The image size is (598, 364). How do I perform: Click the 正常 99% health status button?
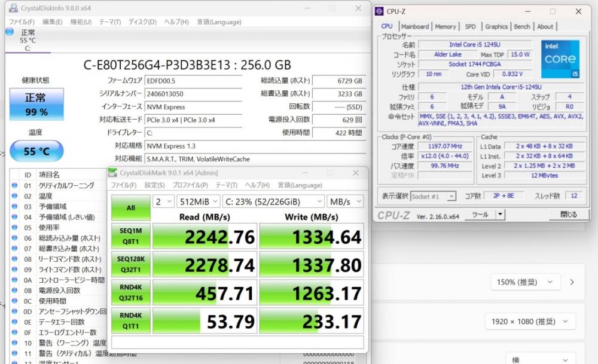click(36, 104)
